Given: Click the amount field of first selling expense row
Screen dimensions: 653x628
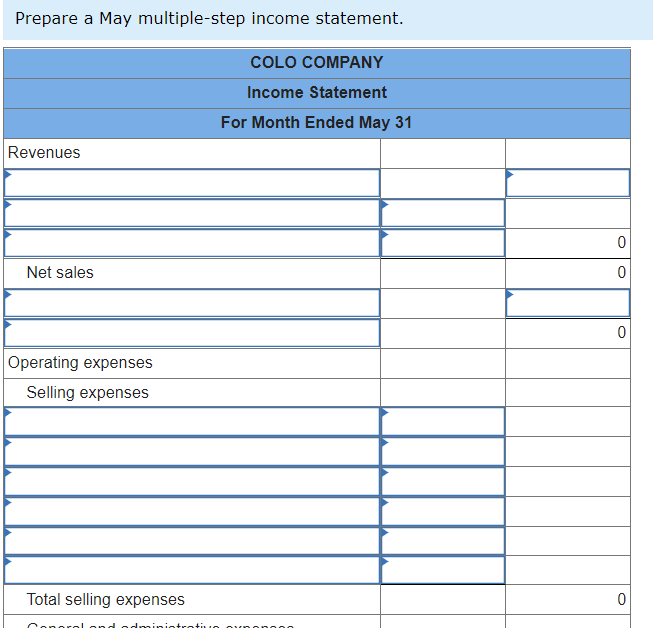Looking at the screenshot, I should (x=443, y=421).
